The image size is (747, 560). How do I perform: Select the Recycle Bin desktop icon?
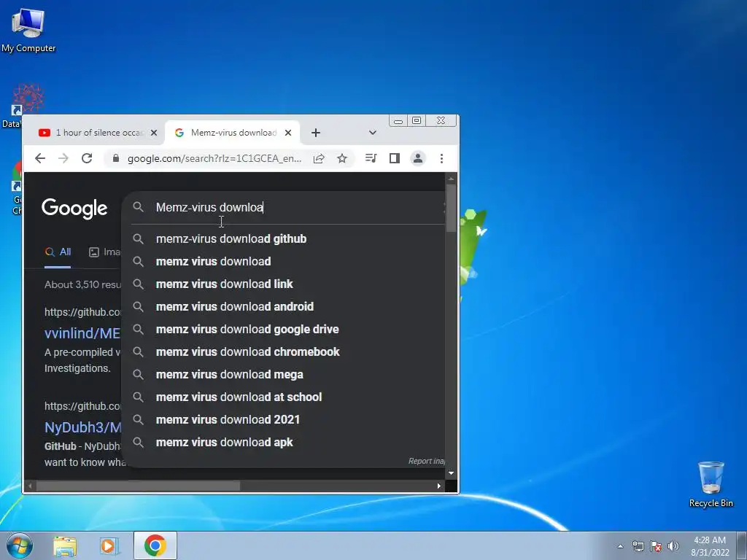coord(711,484)
